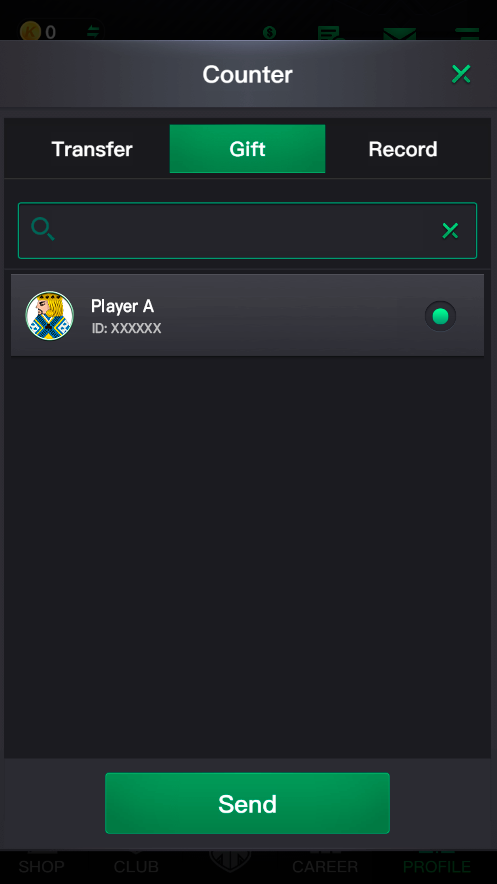Click the dollar sign icon in the top bar
Image resolution: width=497 pixels, height=884 pixels.
click(x=269, y=33)
